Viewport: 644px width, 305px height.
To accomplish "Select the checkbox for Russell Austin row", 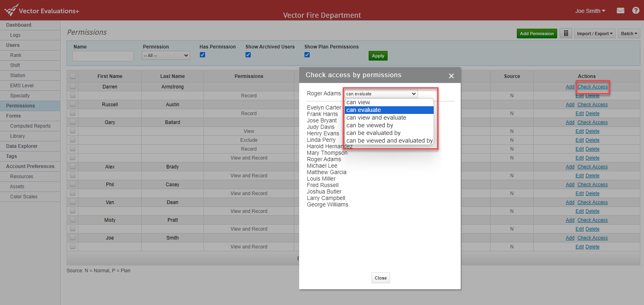I will 73,104.
